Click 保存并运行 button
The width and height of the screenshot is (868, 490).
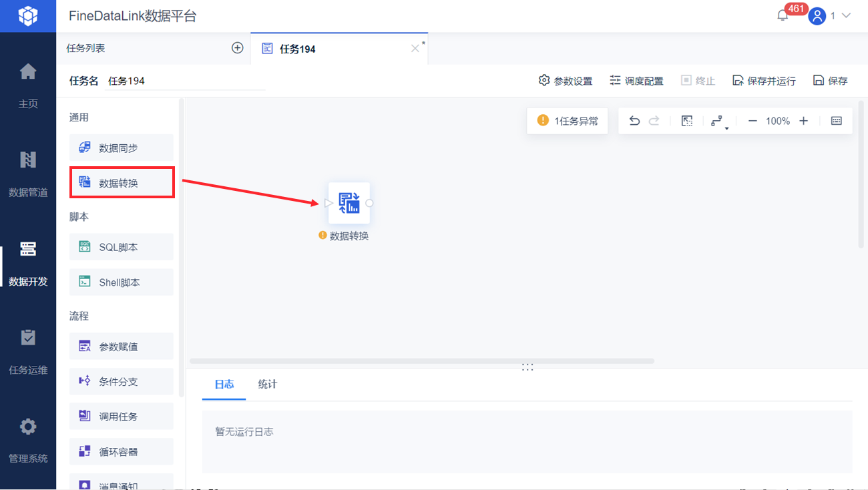coord(764,81)
